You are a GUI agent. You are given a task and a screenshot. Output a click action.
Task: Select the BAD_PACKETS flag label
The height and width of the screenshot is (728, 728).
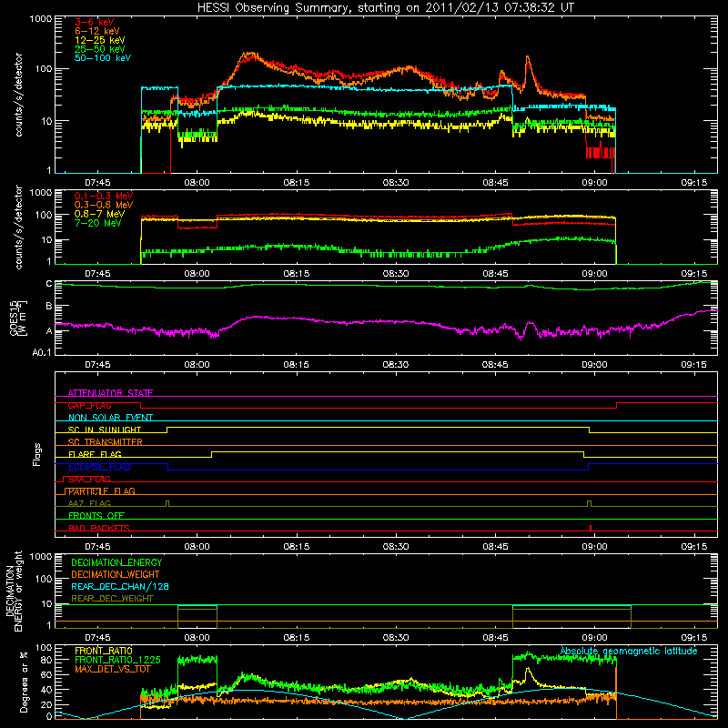[x=99, y=528]
